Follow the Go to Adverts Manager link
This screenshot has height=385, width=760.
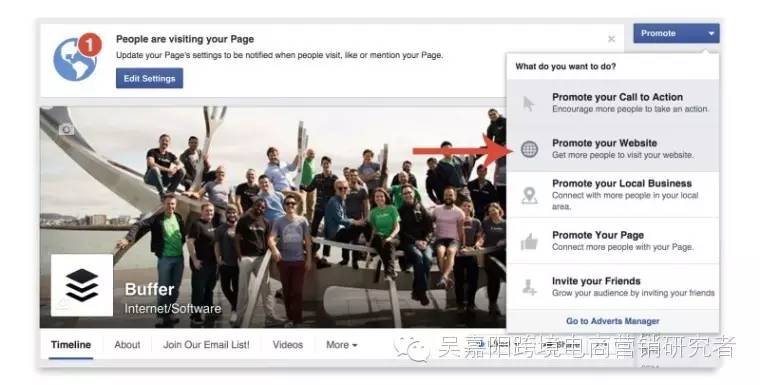[613, 321]
